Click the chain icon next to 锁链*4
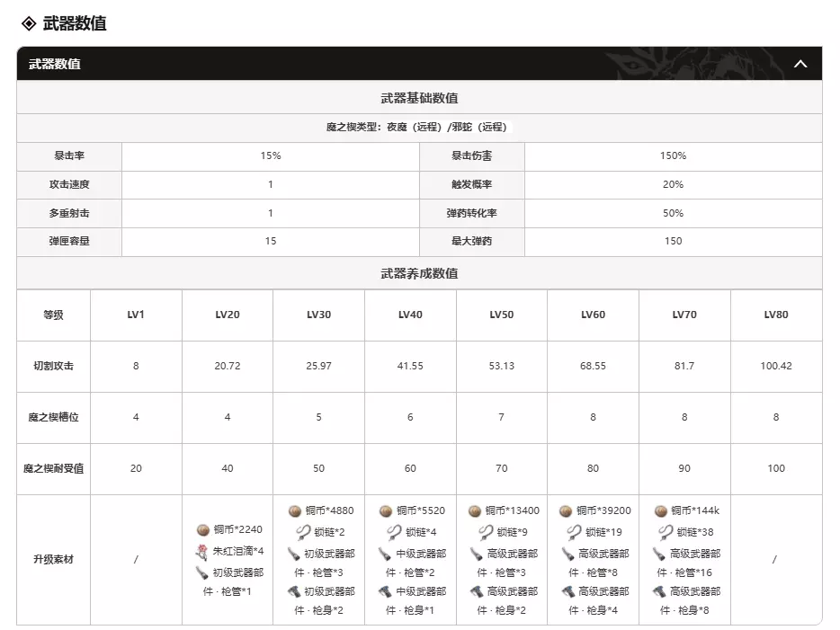The height and width of the screenshot is (630, 840). click(394, 532)
